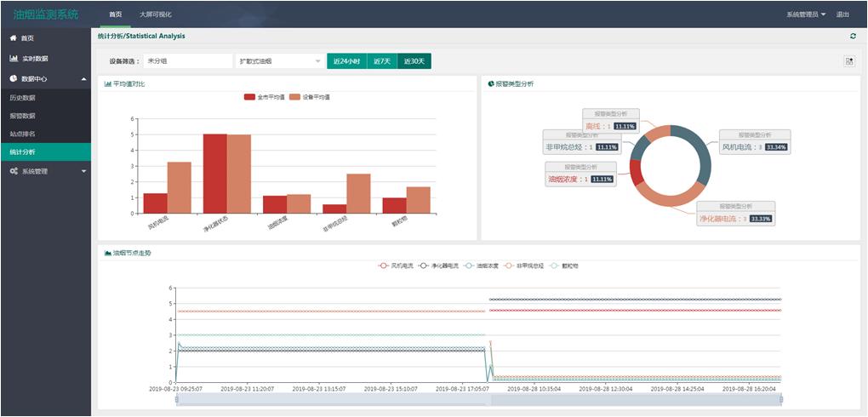Click the refresh icon in the page header
The height and width of the screenshot is (417, 868).
click(853, 36)
